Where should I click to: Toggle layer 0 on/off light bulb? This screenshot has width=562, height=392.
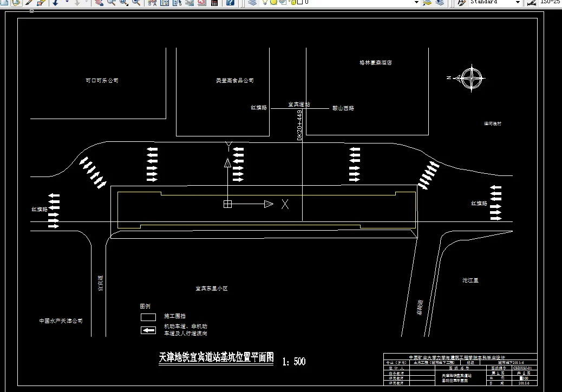tap(265, 2)
